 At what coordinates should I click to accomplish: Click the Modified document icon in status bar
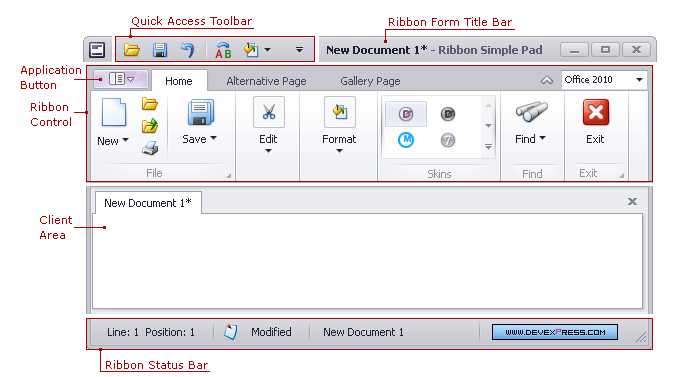click(230, 332)
